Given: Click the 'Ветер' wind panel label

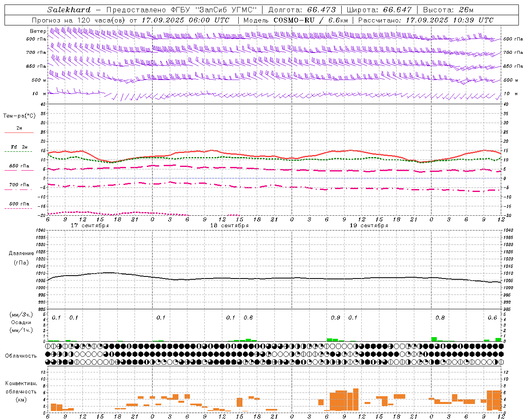Looking at the screenshot, I should coord(38,31).
